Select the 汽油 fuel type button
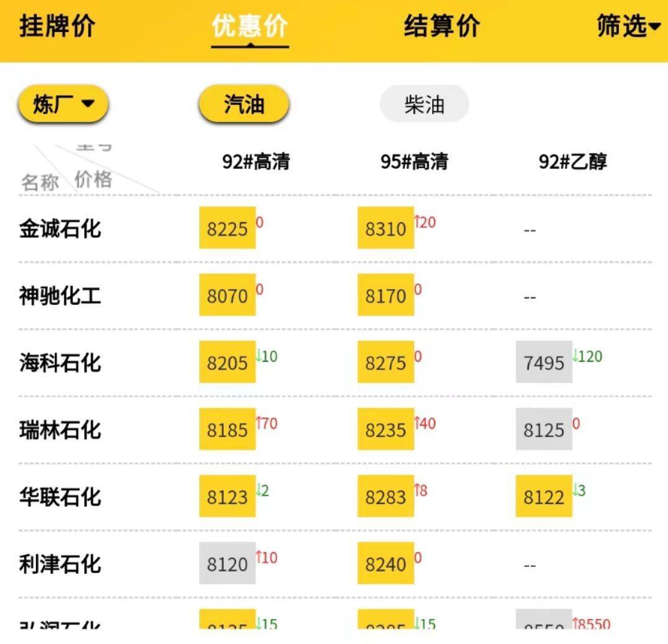The height and width of the screenshot is (644, 668). click(x=243, y=104)
